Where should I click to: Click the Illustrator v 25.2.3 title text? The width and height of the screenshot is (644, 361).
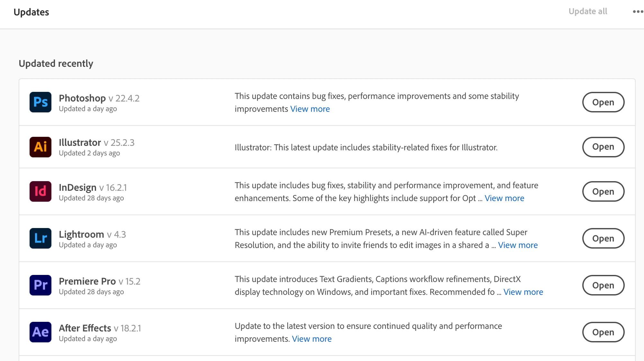click(x=96, y=143)
